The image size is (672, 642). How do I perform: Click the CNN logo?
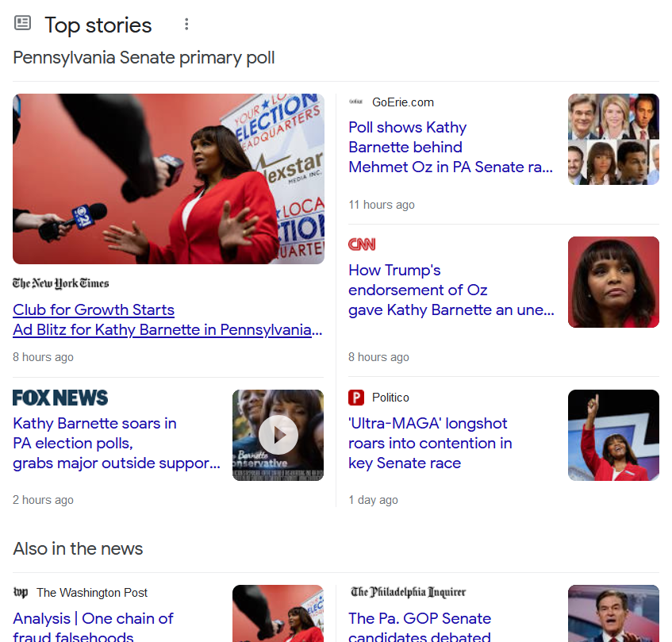(362, 244)
